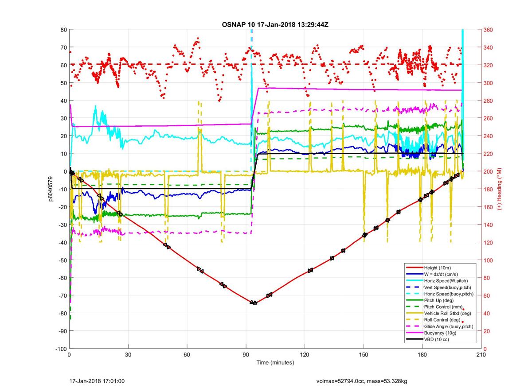This screenshot has height=392, width=532.
Task: Click the "280" tick on the heading axis
Action: pyautogui.click(x=489, y=101)
